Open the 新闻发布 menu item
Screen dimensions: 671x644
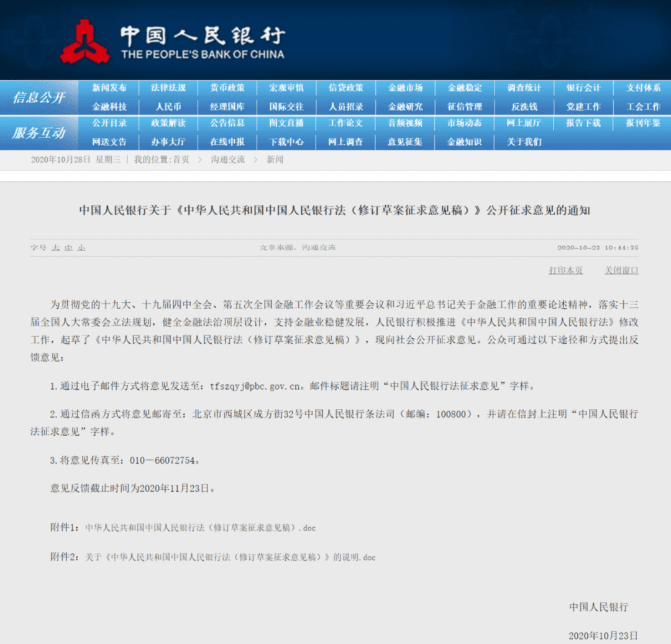pos(109,88)
